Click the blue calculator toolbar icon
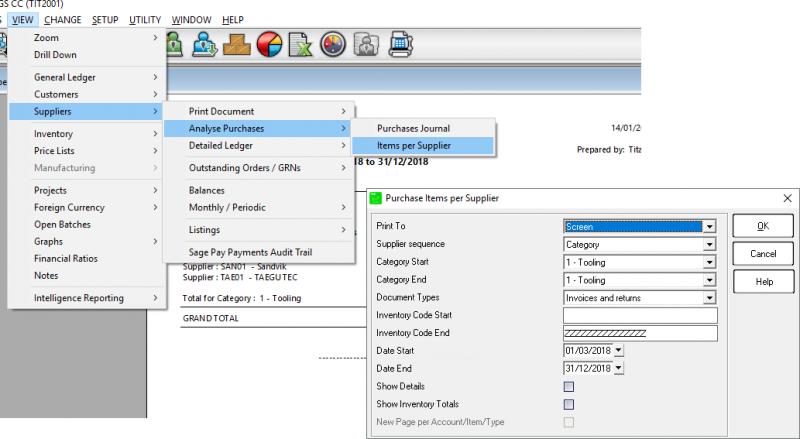 click(402, 47)
